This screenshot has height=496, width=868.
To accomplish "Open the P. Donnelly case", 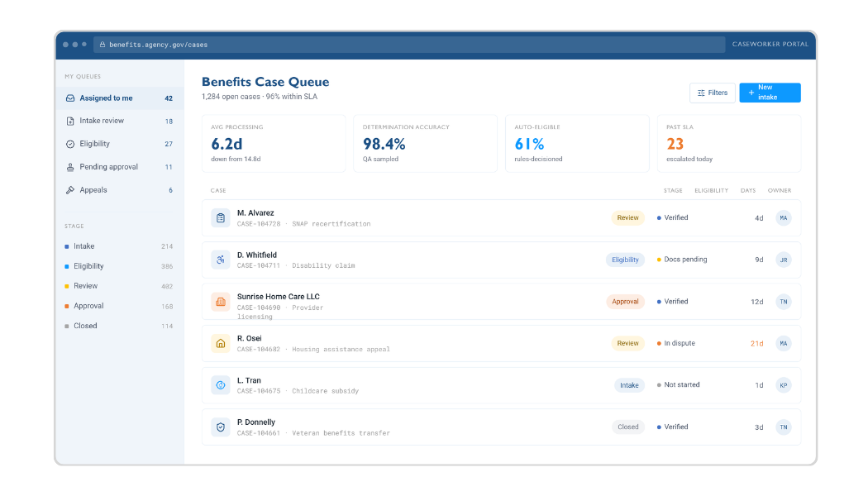I will click(x=501, y=427).
